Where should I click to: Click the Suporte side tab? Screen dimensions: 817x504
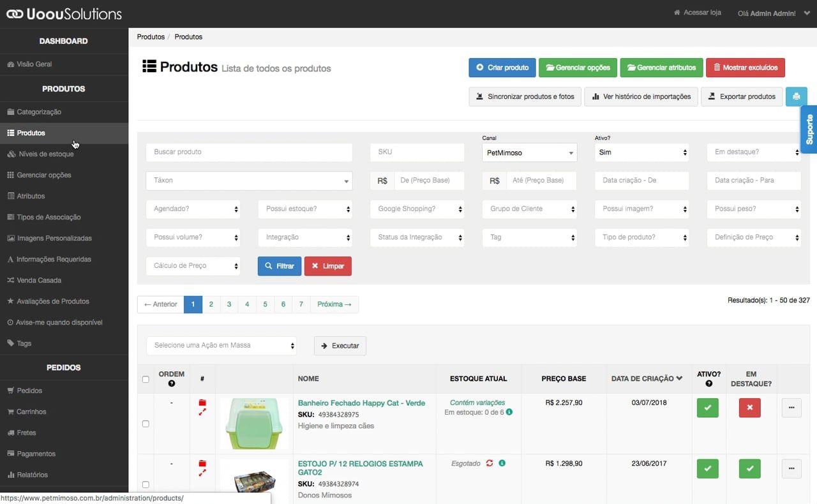click(x=809, y=130)
